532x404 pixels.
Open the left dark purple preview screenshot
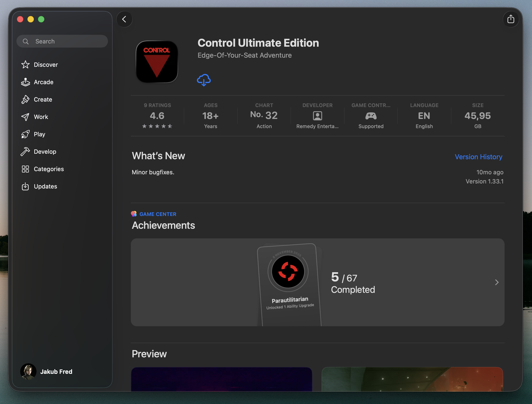coord(221,379)
